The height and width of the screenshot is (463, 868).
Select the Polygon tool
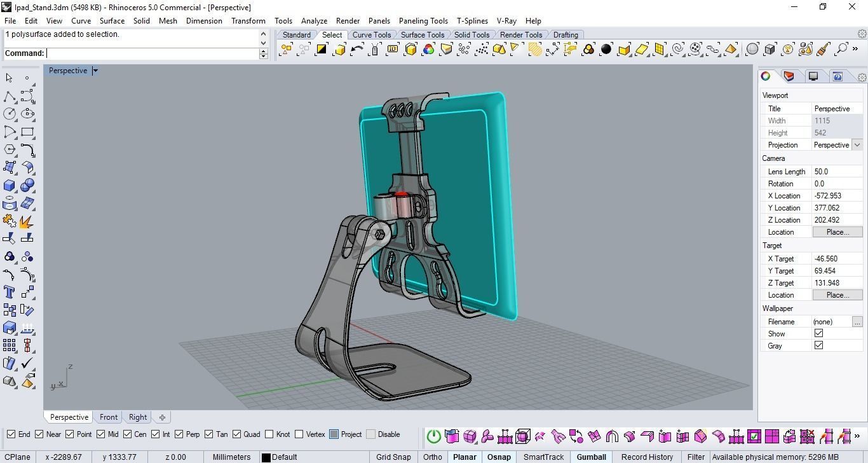click(x=10, y=149)
